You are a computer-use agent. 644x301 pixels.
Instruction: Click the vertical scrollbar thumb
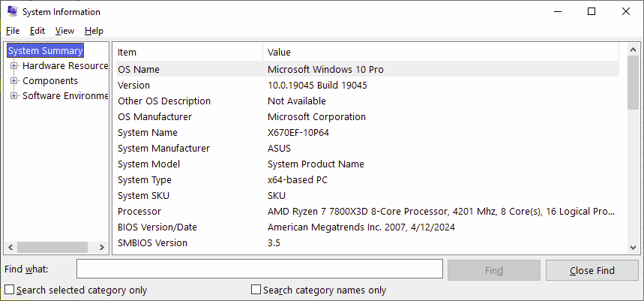(x=633, y=83)
